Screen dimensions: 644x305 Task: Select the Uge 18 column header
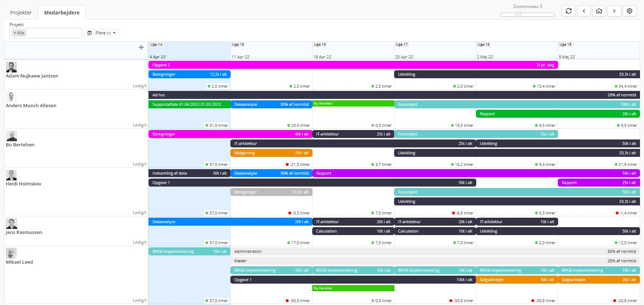pyautogui.click(x=517, y=50)
